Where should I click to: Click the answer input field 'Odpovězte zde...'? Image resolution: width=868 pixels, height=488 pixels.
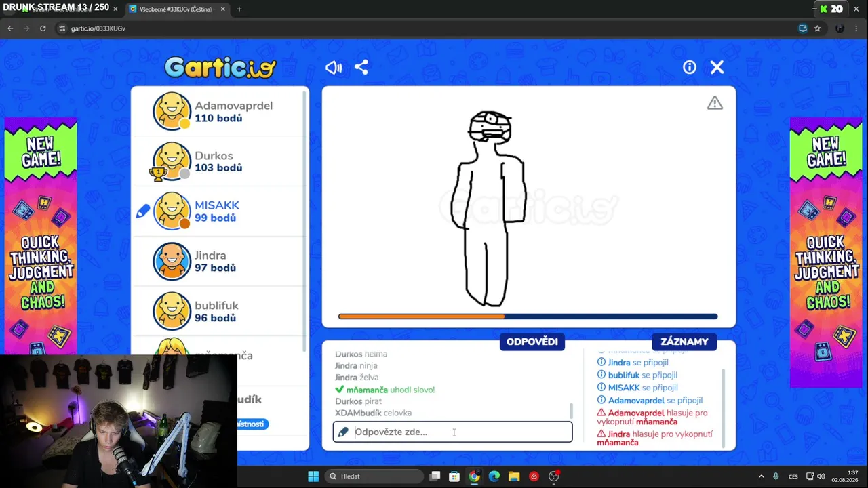[x=452, y=432]
